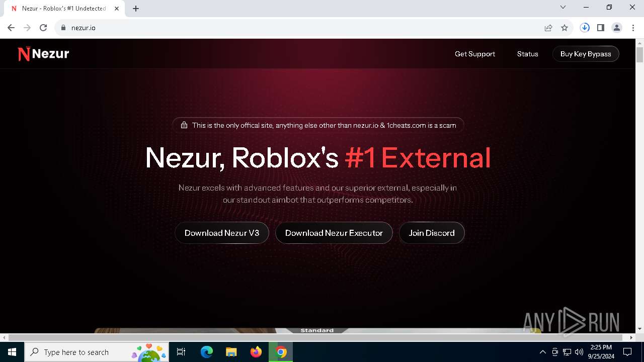This screenshot has height=362, width=644.
Task: Open Chrome downloads indicator
Action: tap(585, 28)
